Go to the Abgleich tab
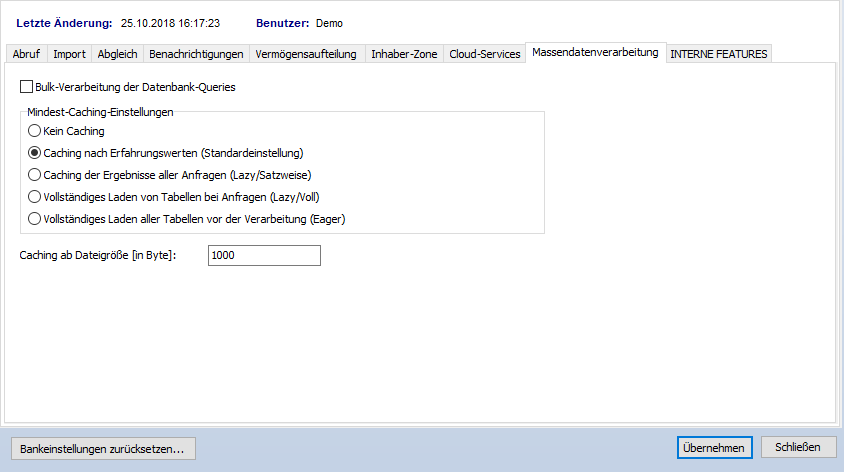 point(117,54)
